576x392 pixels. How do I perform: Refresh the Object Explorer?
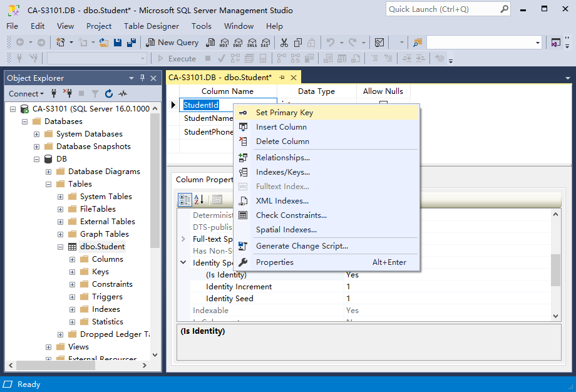109,94
